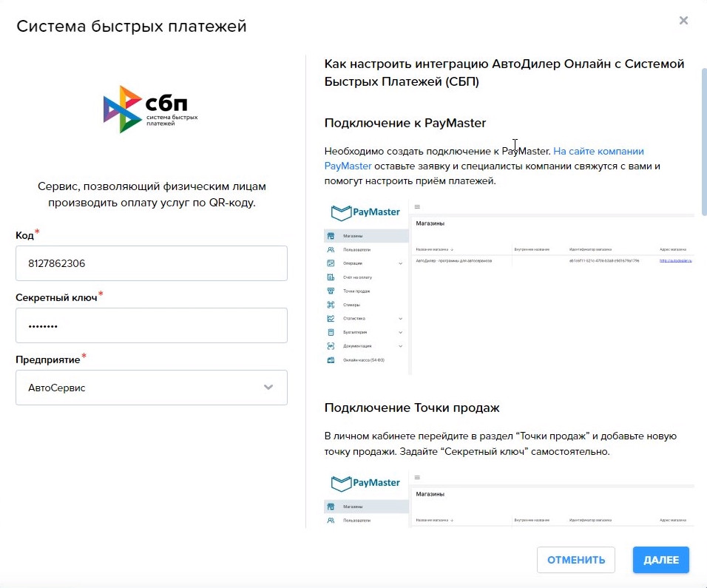This screenshot has width=707, height=588.
Task: Open the Предприятие dropdown
Action: click(152, 388)
